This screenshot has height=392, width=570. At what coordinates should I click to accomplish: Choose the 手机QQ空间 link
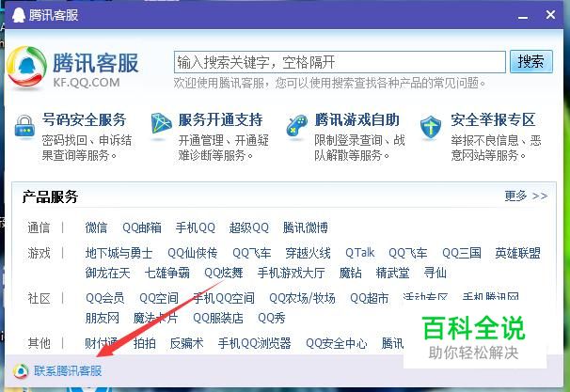224,298
